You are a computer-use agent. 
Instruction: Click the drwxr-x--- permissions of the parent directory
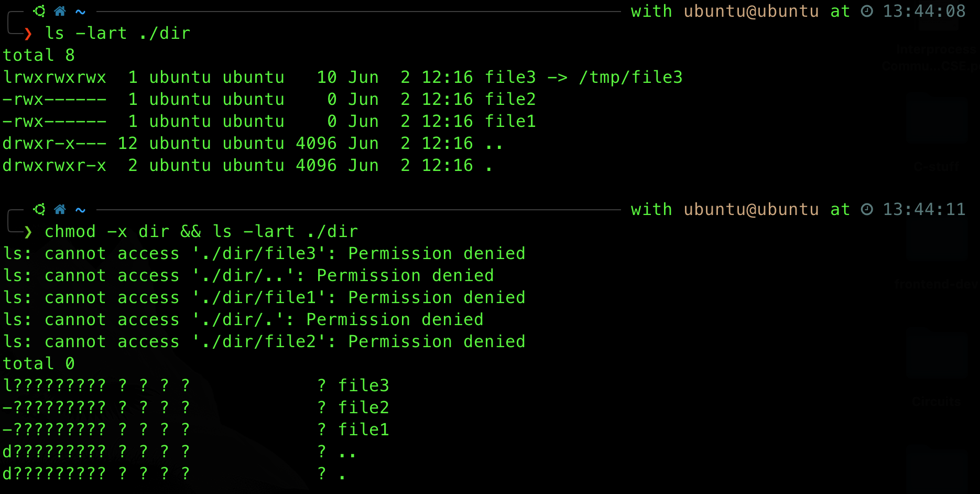(55, 144)
